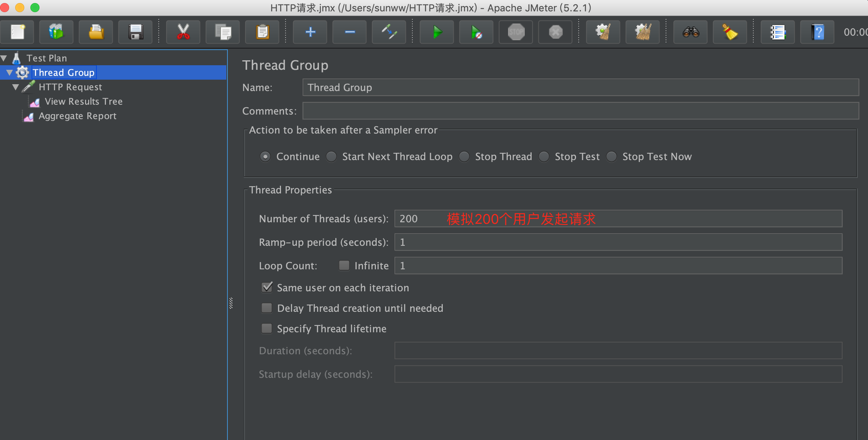
Task: Collapse the Thread Group node arrow
Action: pyautogui.click(x=10, y=72)
